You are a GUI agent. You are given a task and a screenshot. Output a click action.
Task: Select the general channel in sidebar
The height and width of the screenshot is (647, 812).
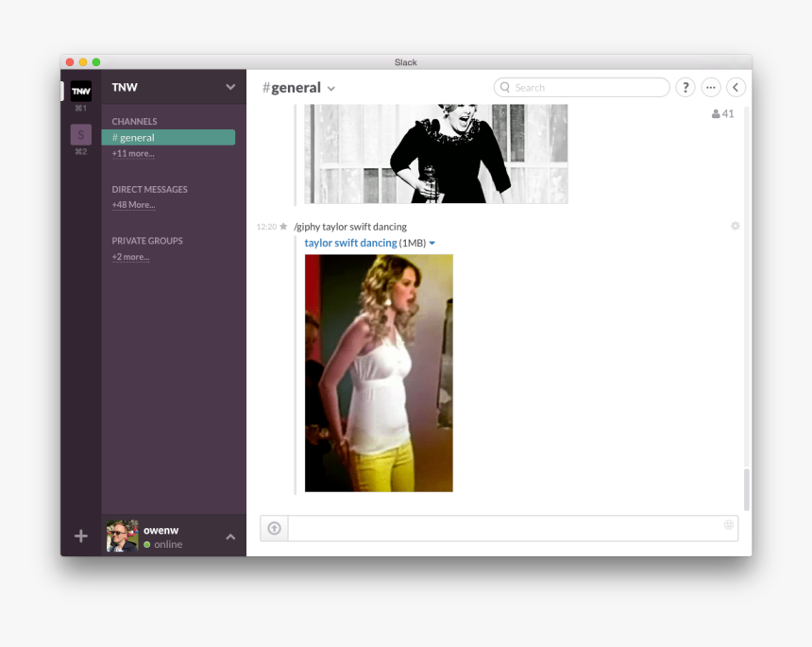coord(168,137)
